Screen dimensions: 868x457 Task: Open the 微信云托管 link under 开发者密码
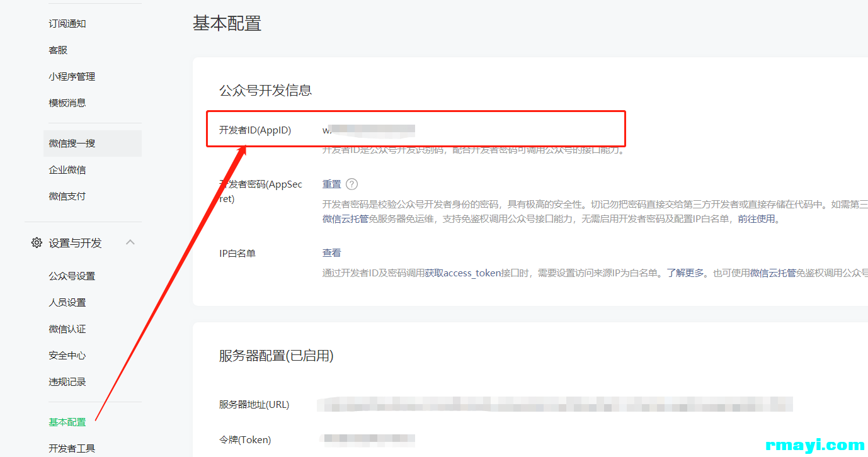pyautogui.click(x=346, y=219)
